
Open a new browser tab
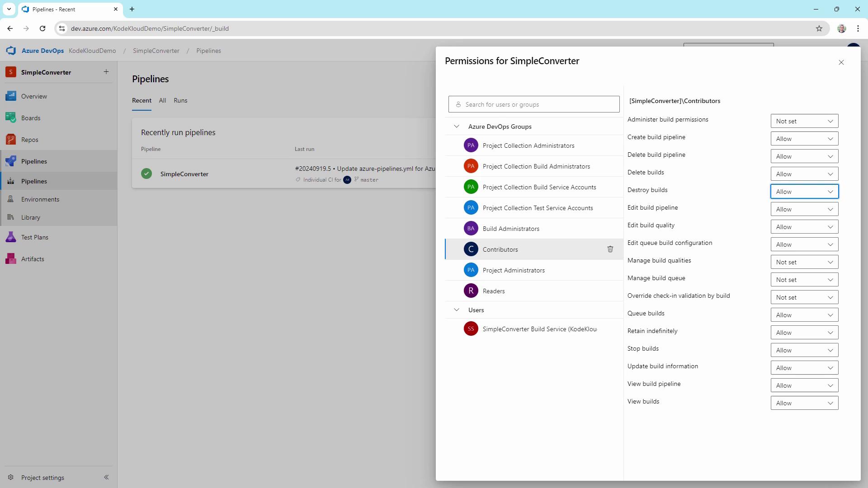pyautogui.click(x=132, y=9)
